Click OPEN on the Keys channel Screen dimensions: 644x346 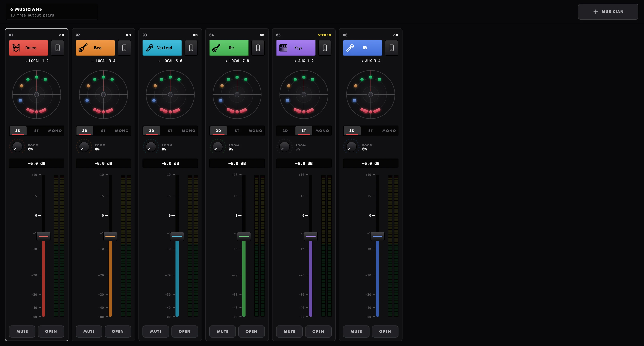[318, 331]
